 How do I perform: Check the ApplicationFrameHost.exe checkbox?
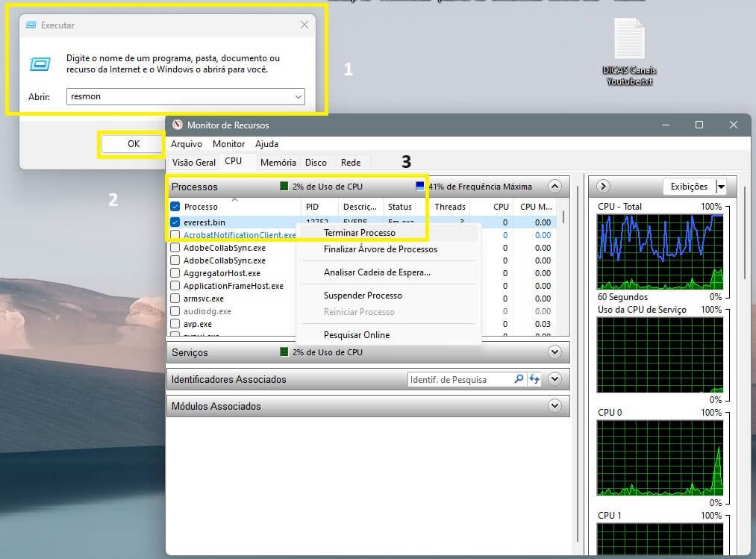(175, 286)
